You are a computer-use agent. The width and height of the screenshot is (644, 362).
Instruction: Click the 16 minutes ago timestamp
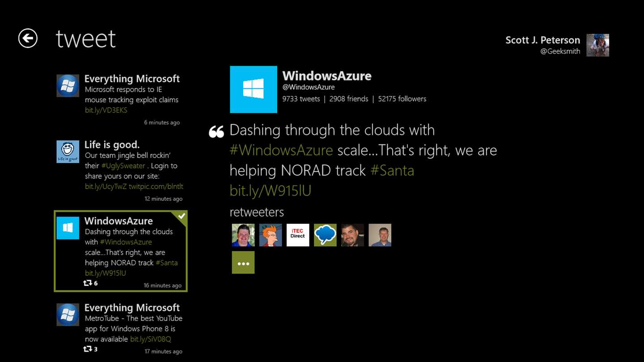click(162, 286)
